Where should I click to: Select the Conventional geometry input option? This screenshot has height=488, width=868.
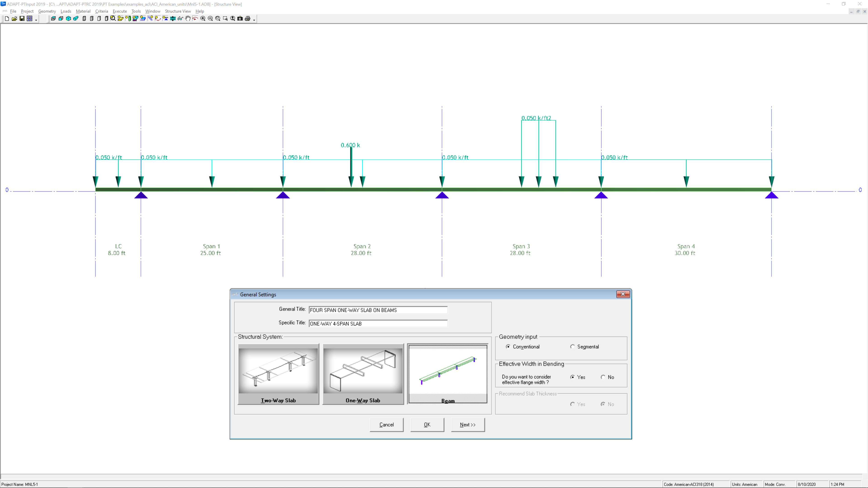pos(508,347)
